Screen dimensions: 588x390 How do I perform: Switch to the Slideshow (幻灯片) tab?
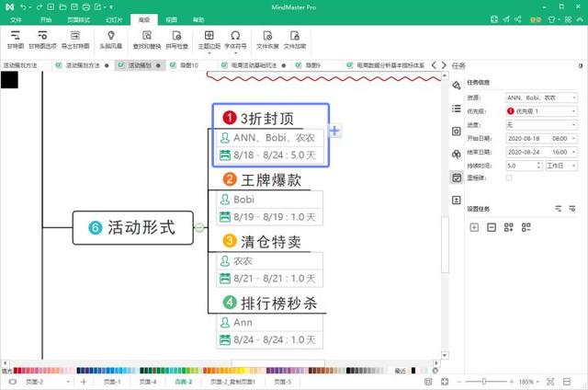tap(114, 20)
